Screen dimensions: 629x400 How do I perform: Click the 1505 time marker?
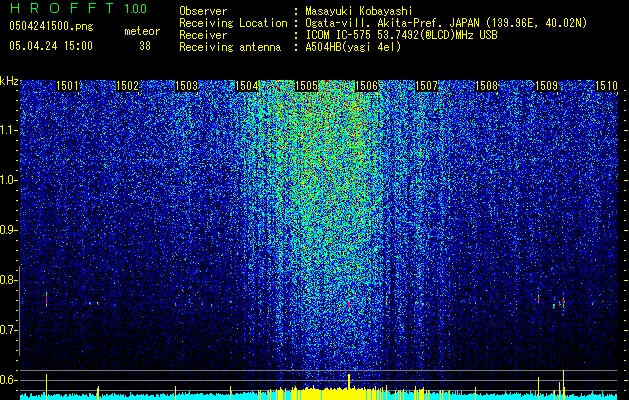coord(306,86)
